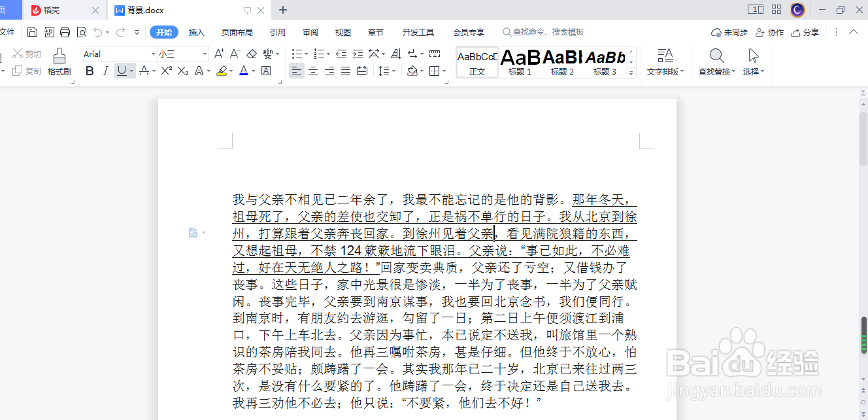Screen dimensions: 868x420
Task: Click the decrease indent icon
Action: tap(342, 54)
